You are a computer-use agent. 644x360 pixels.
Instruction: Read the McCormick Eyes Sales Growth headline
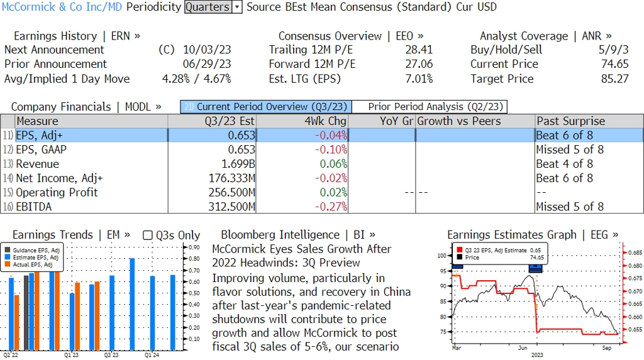coord(302,256)
